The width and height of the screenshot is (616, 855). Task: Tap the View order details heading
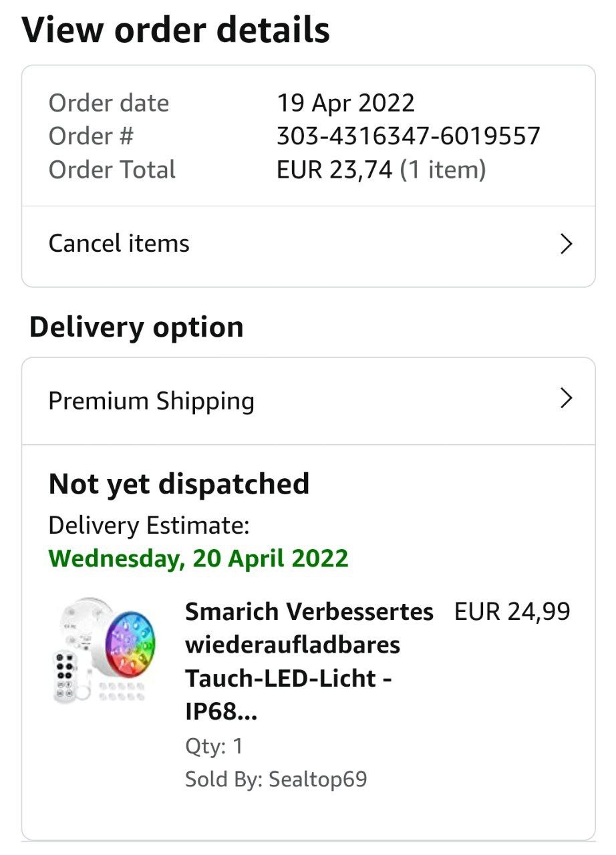click(176, 30)
